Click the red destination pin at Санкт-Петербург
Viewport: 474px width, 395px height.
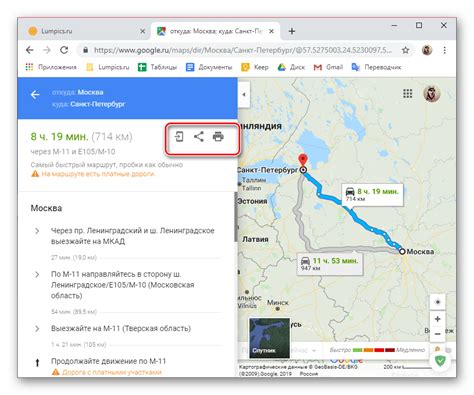(x=303, y=159)
